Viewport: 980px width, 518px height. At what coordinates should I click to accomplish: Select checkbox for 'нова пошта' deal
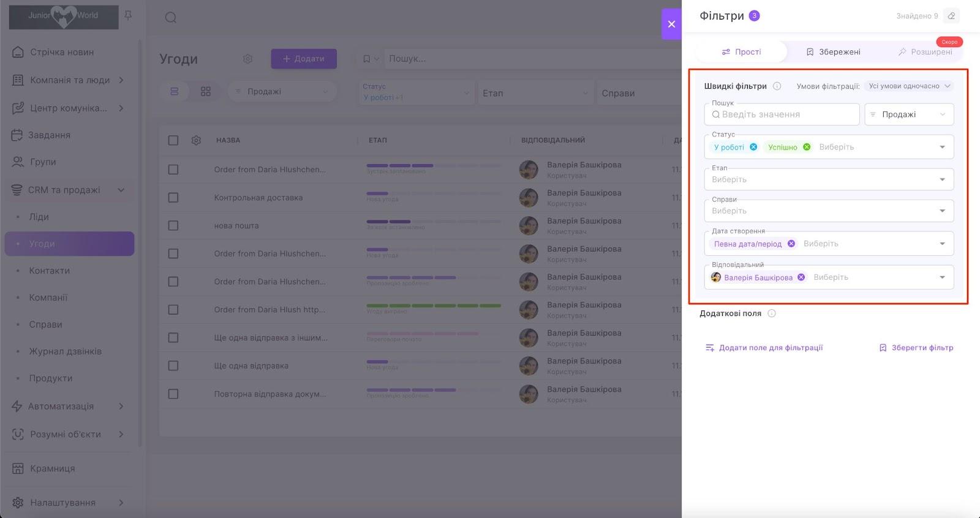(173, 226)
